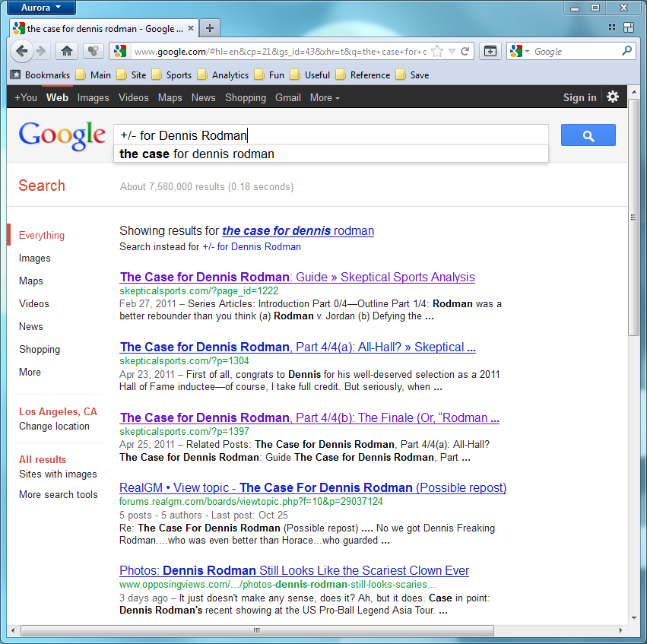Open URL history dropdown arrow in address bar

pyautogui.click(x=452, y=51)
